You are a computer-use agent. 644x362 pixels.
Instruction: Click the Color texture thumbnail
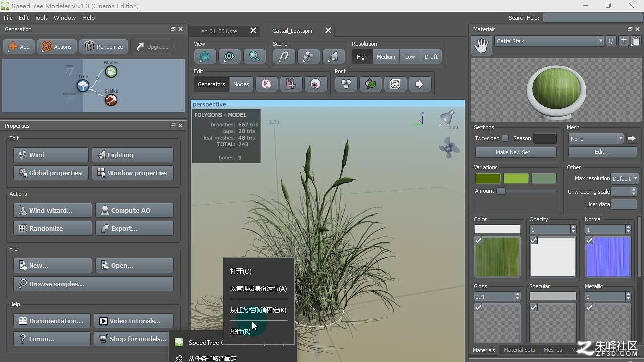[x=497, y=256]
